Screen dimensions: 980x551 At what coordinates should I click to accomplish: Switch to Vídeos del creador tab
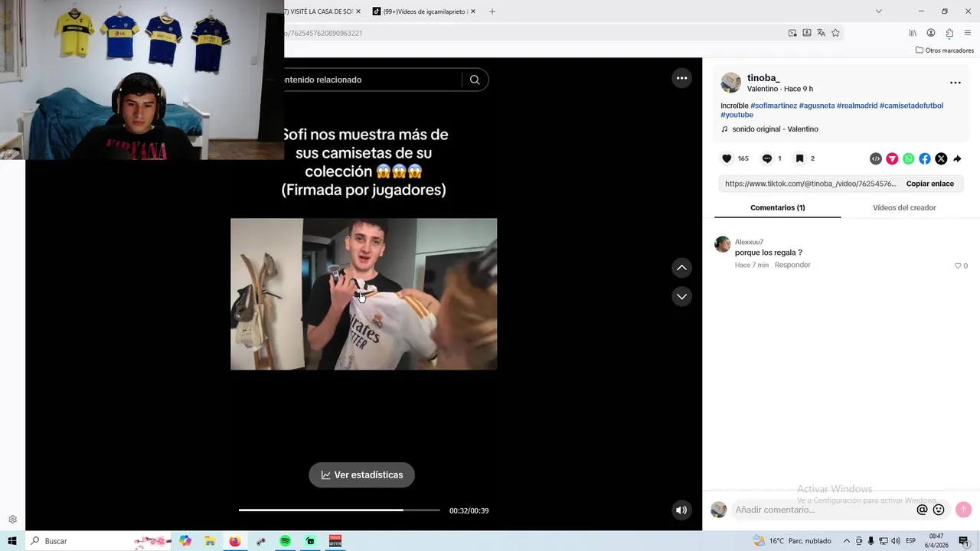coord(904,207)
